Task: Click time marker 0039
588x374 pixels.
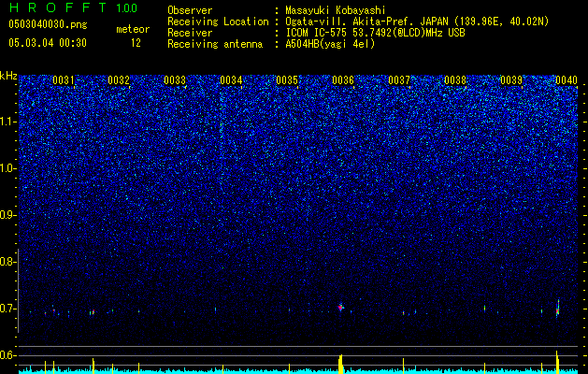Action: click(x=511, y=80)
